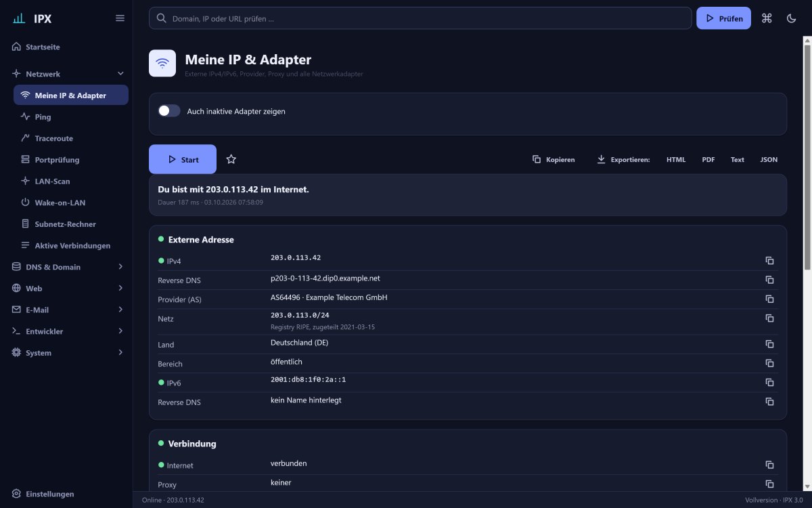Copy the p203-0-113-42.dip0.example.net Reverse DNS value
Image resolution: width=812 pixels, height=508 pixels.
tap(769, 280)
